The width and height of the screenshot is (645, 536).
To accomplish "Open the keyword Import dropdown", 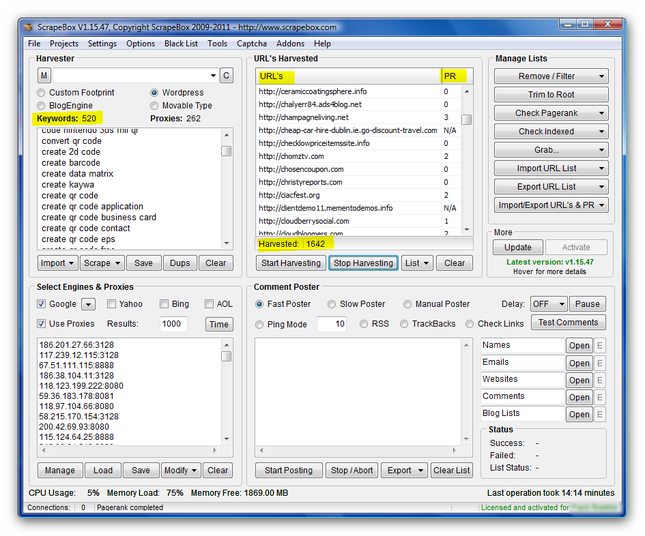I will point(57,263).
